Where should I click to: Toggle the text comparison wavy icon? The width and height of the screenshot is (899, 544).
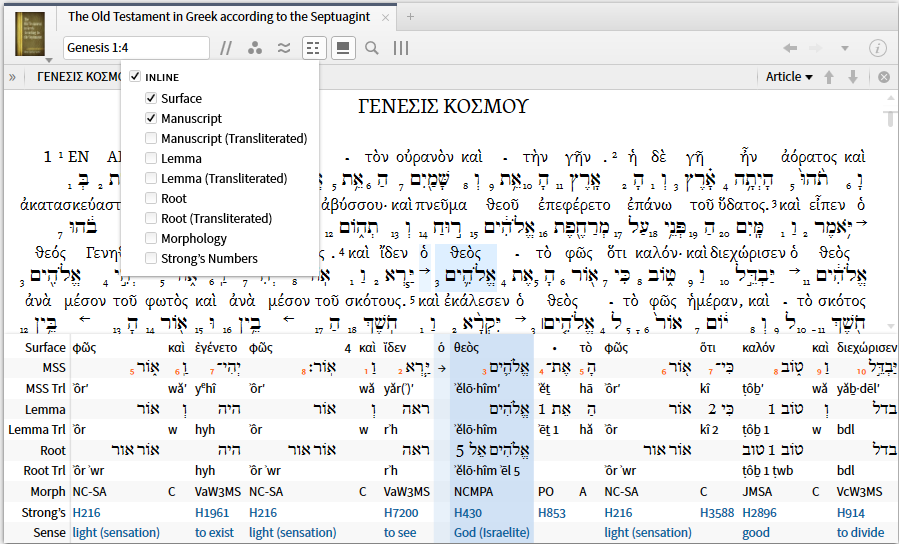(284, 48)
